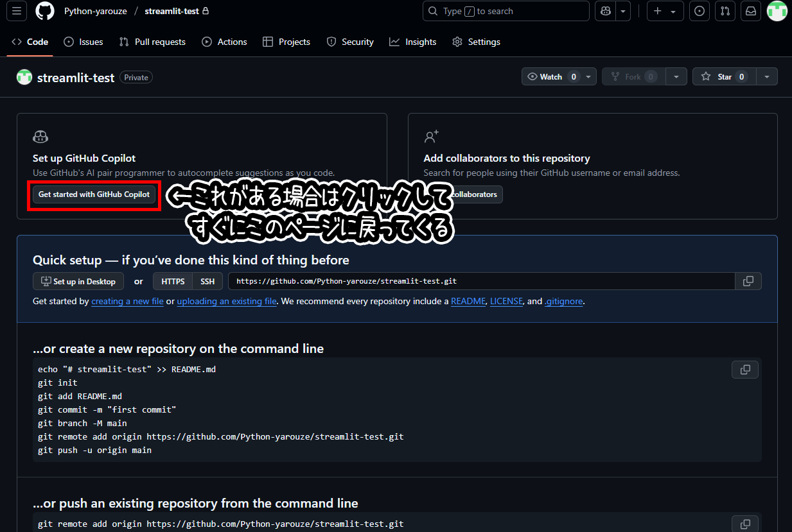
Task: Follow 'creating a new file' link
Action: pyautogui.click(x=127, y=301)
